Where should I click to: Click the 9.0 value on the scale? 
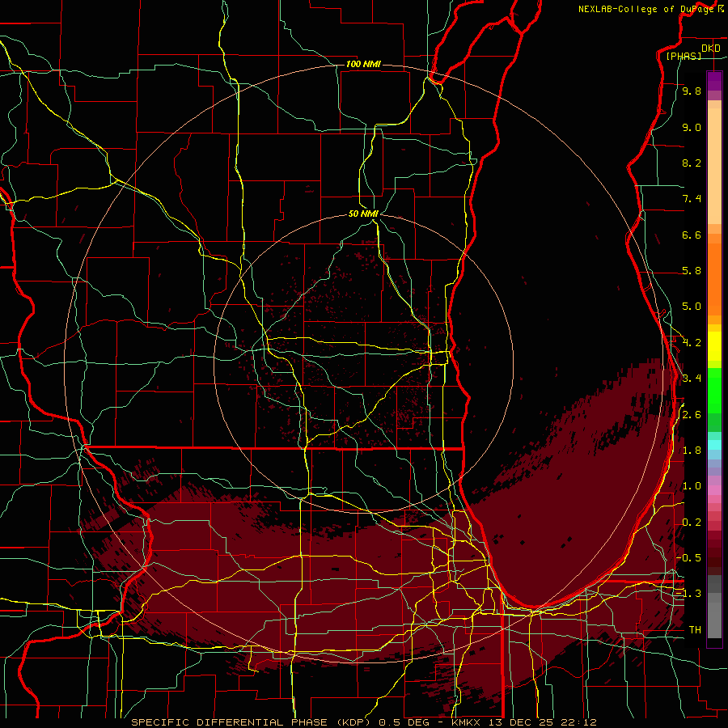coord(692,127)
